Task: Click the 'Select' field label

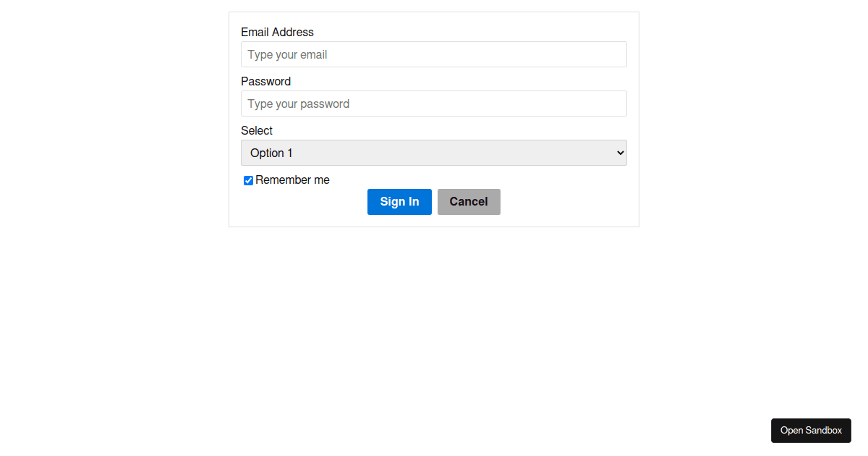Action: click(257, 130)
